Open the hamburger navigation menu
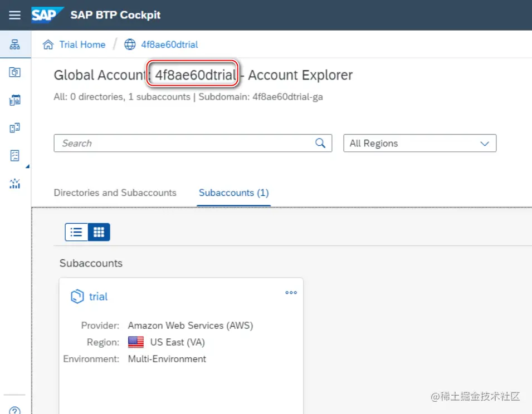This screenshot has width=532, height=414. coord(15,15)
